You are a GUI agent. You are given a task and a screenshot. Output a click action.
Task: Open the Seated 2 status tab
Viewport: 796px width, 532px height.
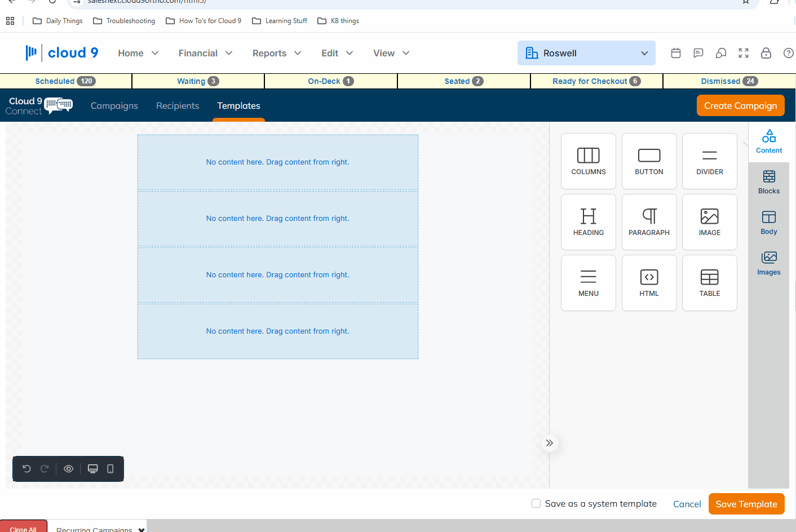coord(464,81)
